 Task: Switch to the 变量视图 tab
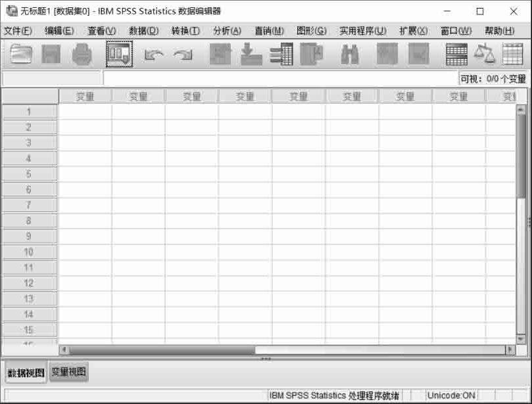point(69,372)
